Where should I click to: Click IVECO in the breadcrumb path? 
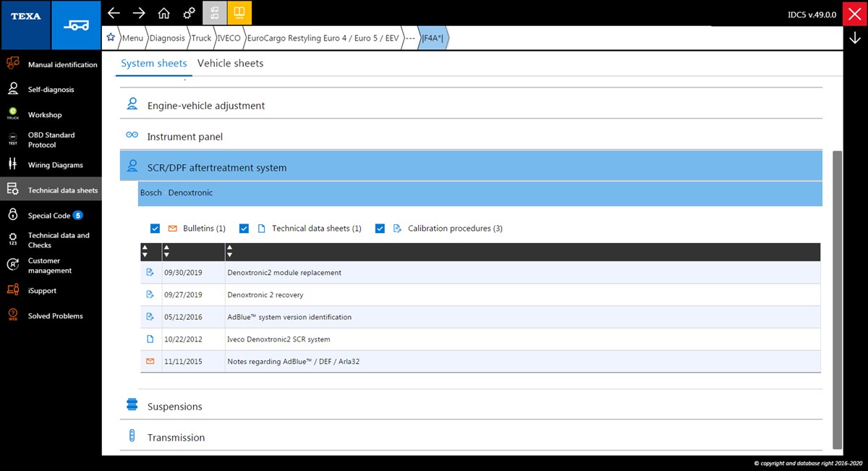[x=229, y=38]
